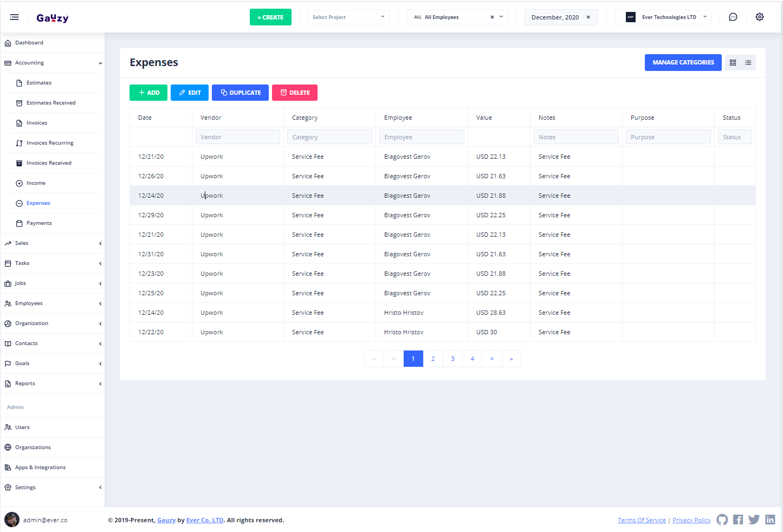Screen dimensions: 783x532
Task: Open the hamburger sidebar menu icon
Action: coord(15,17)
